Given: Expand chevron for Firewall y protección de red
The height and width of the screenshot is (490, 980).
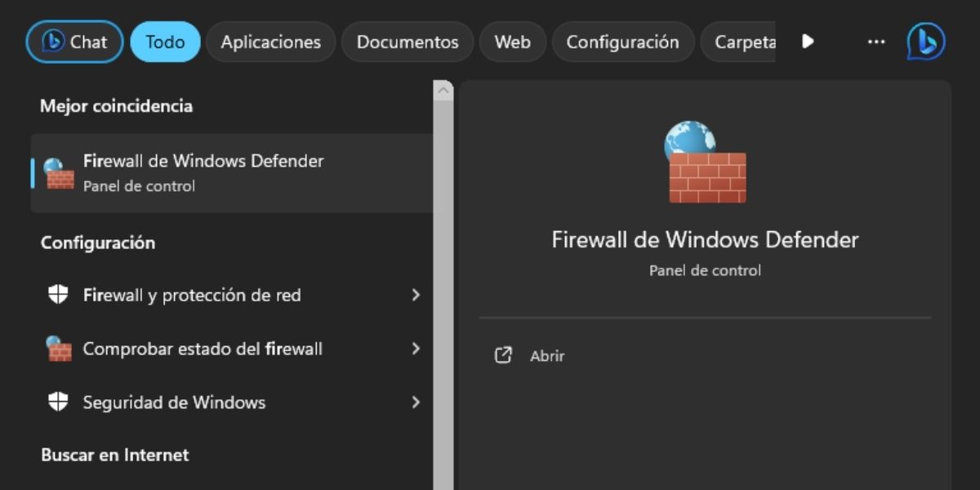Looking at the screenshot, I should tap(416, 295).
